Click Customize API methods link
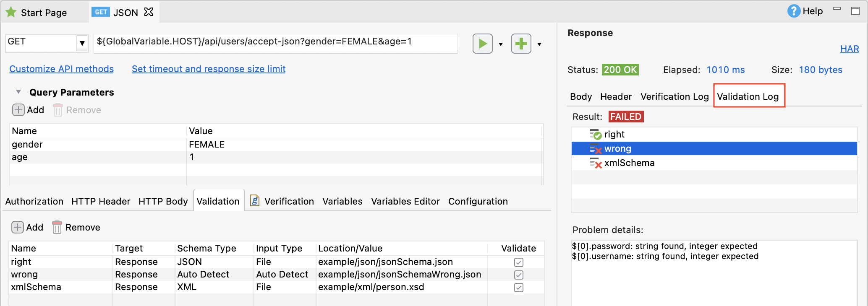868x306 pixels. (x=61, y=69)
